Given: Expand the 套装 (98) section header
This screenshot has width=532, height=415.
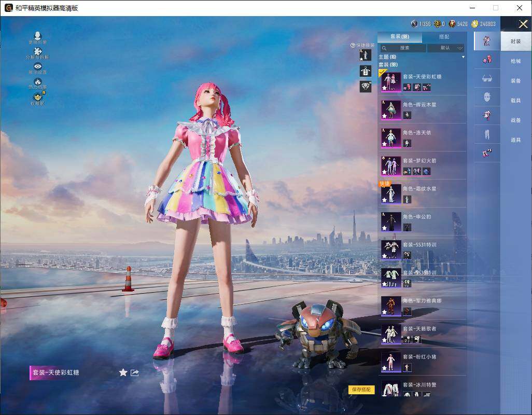Looking at the screenshot, I should (388, 64).
